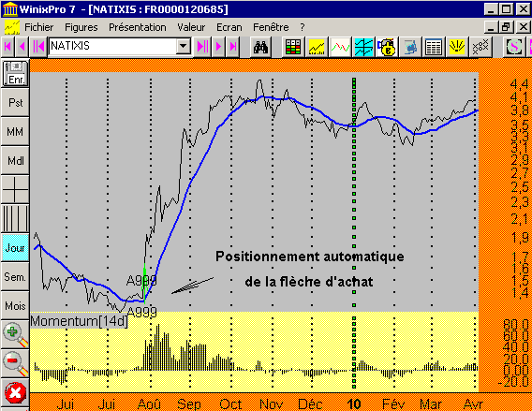Viewport: 532px width, 411px height.
Task: Open the Valeur menu
Action: 191,27
